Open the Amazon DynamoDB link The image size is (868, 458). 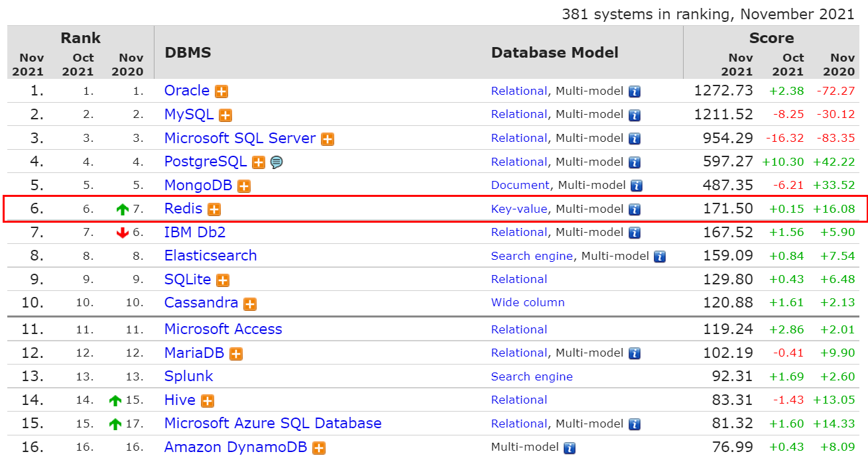[x=236, y=447]
